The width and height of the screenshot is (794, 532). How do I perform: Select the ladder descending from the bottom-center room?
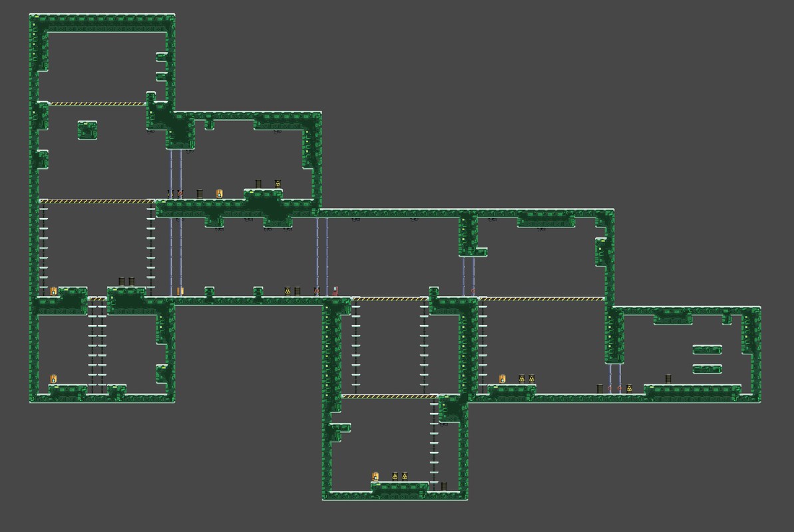pyautogui.click(x=436, y=446)
